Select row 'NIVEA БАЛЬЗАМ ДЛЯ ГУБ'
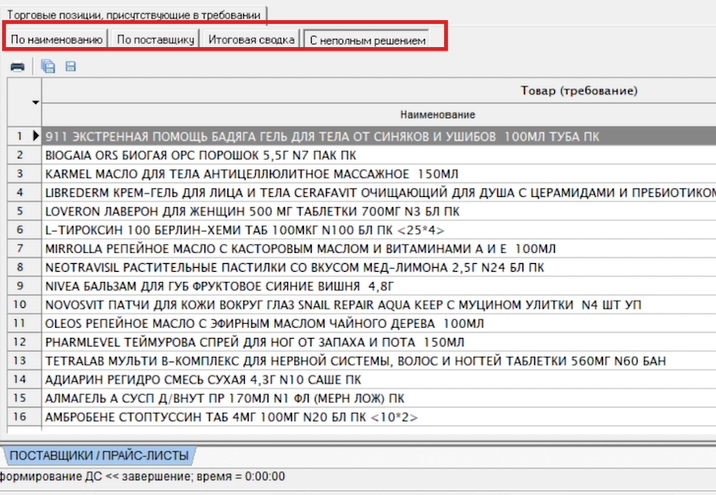Image resolution: width=716 pixels, height=495 pixels. [x=379, y=286]
